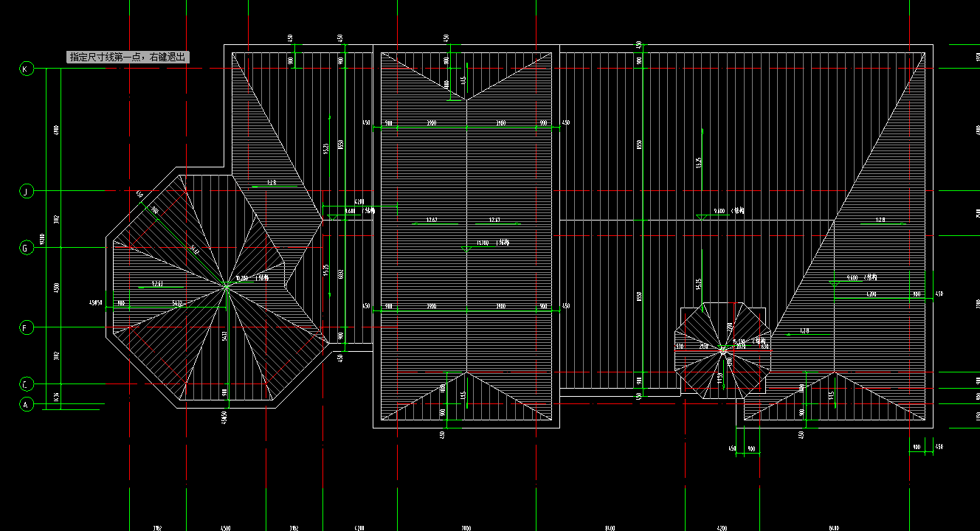Click the apex of the small octagonal turret roof
The image size is (980, 531).
tap(722, 350)
